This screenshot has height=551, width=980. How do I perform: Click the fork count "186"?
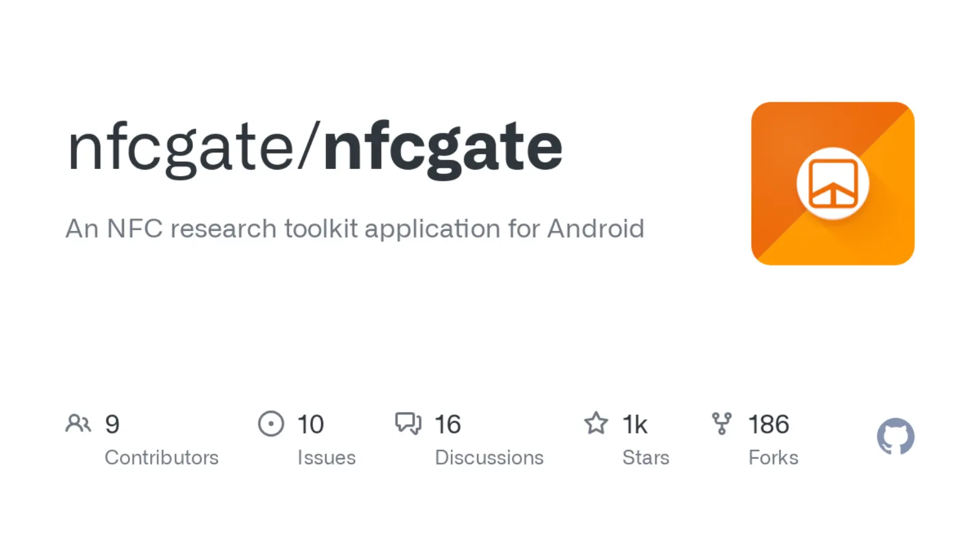(x=769, y=424)
